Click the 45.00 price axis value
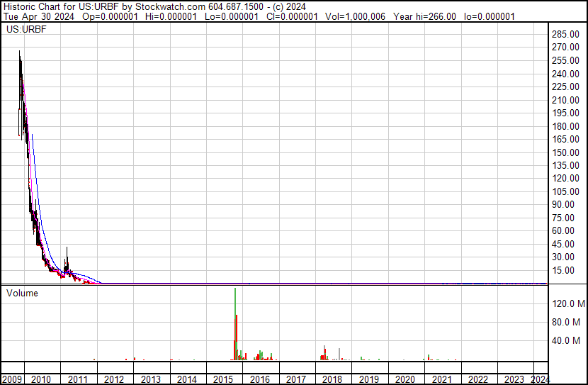This screenshot has width=588, height=385. point(563,244)
